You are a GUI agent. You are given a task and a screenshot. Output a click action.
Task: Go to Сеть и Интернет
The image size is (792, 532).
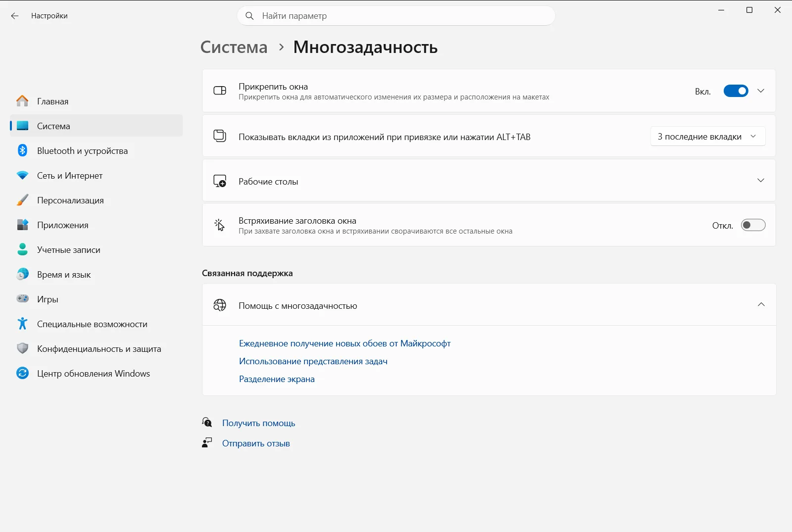[x=97, y=175]
